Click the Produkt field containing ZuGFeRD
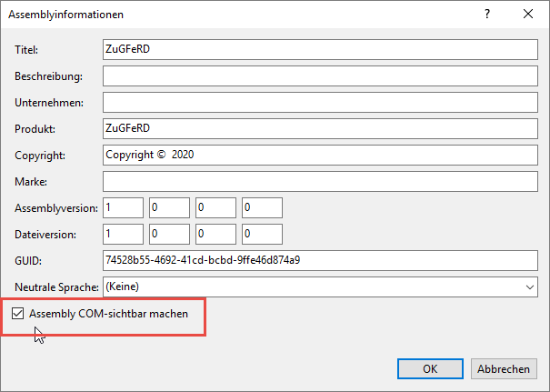This screenshot has width=550, height=392. [322, 128]
